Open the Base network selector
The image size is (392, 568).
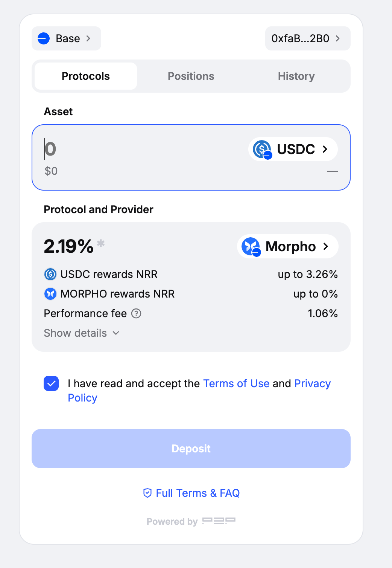click(67, 38)
